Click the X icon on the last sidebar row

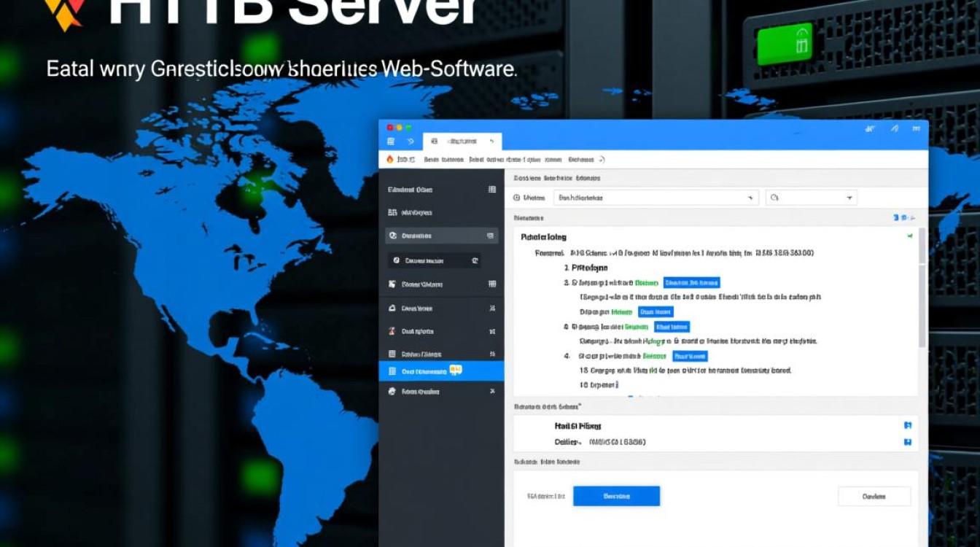[x=491, y=392]
